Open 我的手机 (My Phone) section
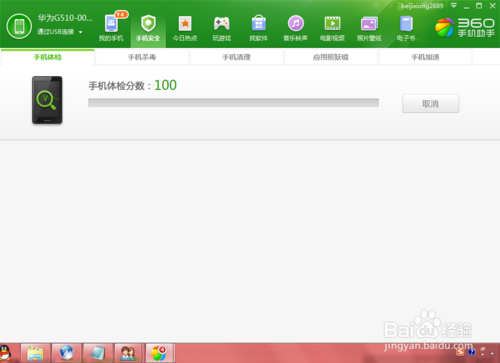Viewport: 500px width, 363px height. [111, 28]
